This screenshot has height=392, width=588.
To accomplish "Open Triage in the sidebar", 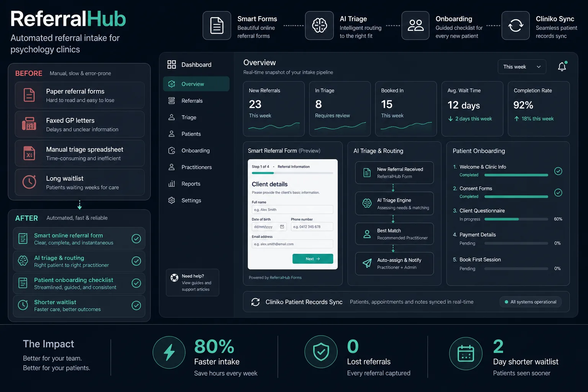I will (196, 117).
